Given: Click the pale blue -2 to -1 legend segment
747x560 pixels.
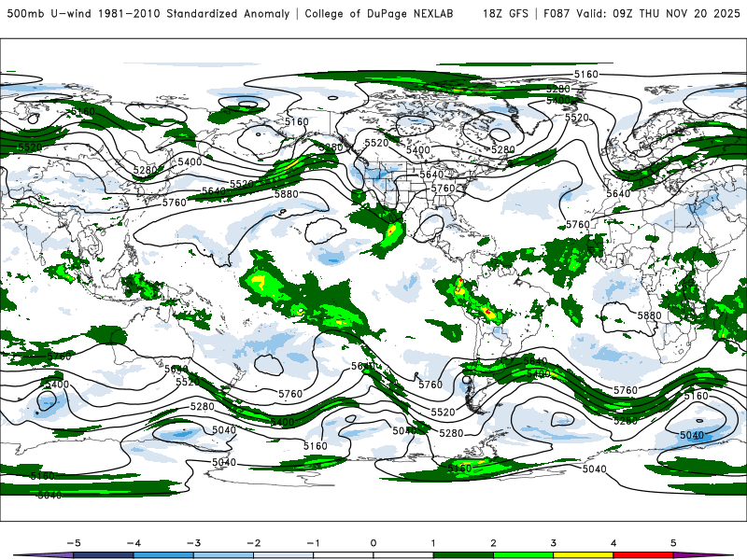Looking at the screenshot, I should pyautogui.click(x=284, y=555).
